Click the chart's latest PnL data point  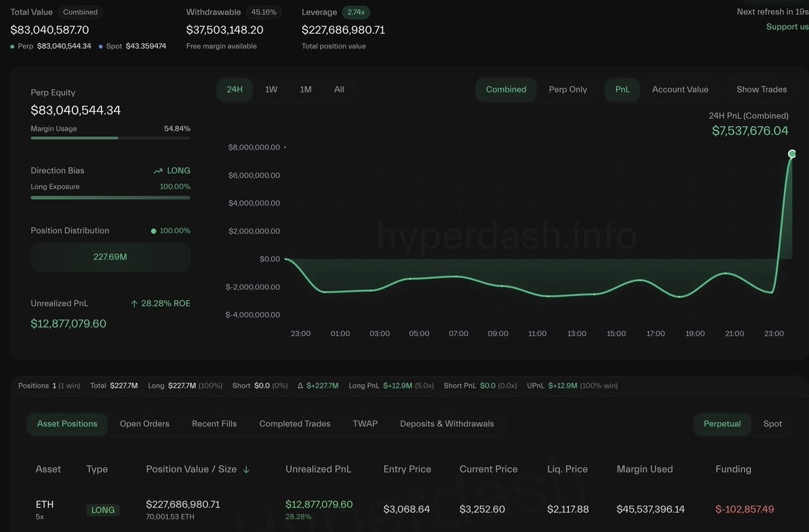pos(792,154)
